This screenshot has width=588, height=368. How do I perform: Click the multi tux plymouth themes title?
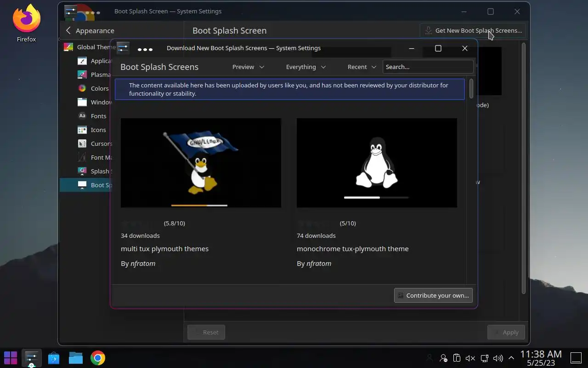pyautogui.click(x=164, y=248)
